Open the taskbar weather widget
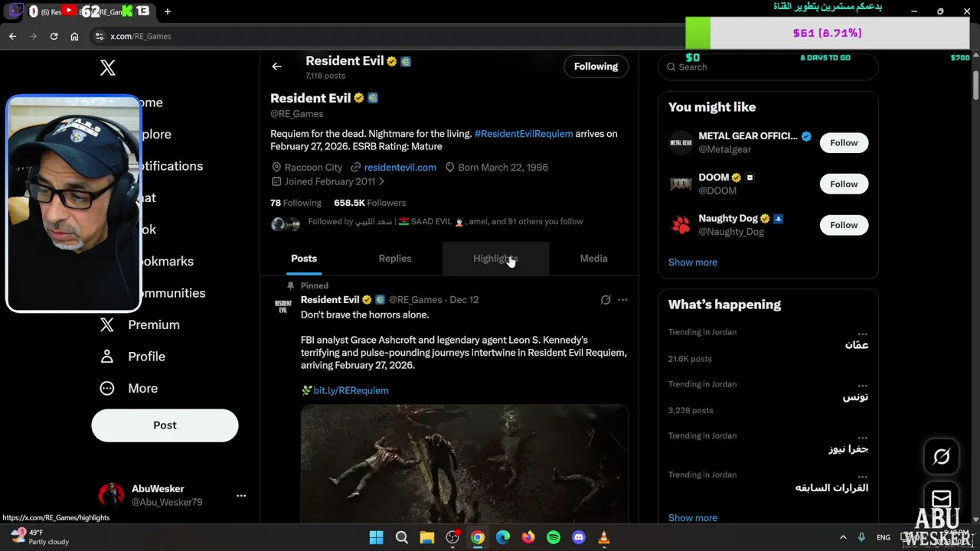The width and height of the screenshot is (980, 551). pyautogui.click(x=40, y=537)
